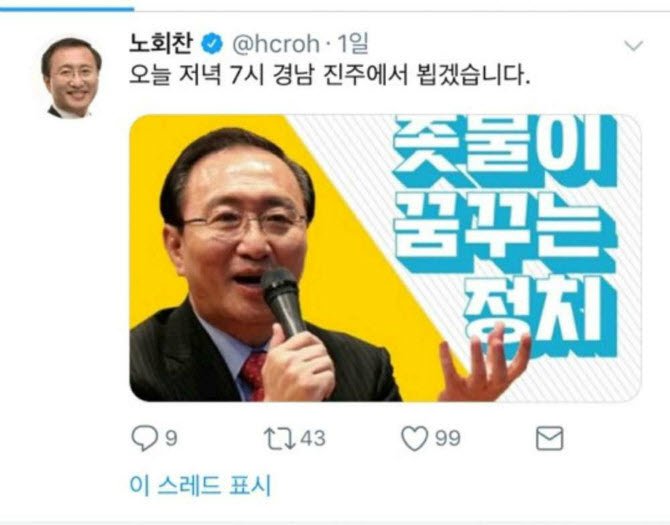Open the attached yellow poster image
Viewport: 670px width, 525px height.
[385, 258]
